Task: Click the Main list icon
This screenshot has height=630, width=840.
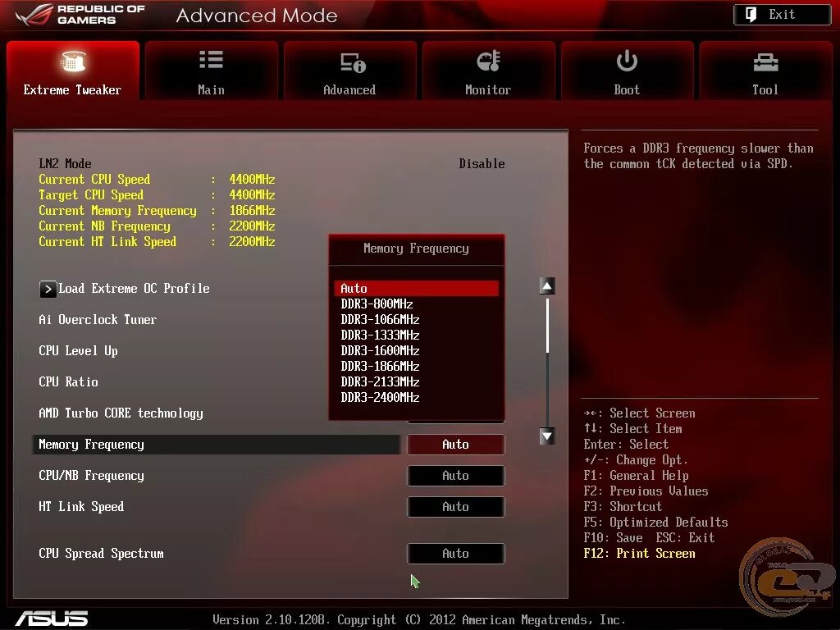Action: pos(211,59)
